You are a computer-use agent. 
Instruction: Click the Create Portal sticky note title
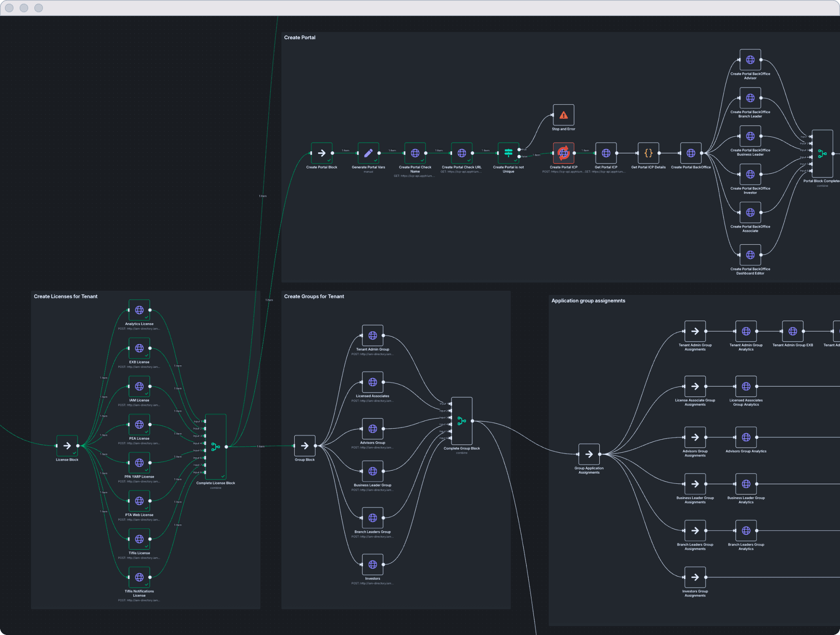coord(300,38)
